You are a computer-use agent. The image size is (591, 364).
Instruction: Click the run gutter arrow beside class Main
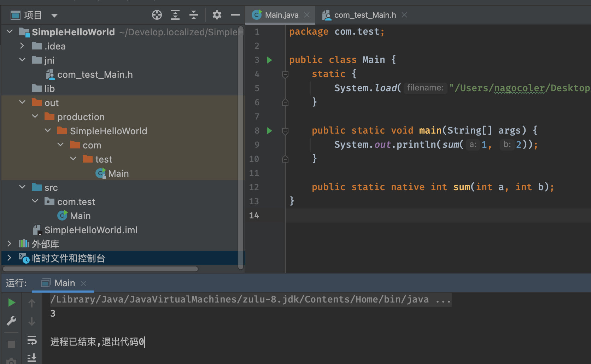point(269,60)
